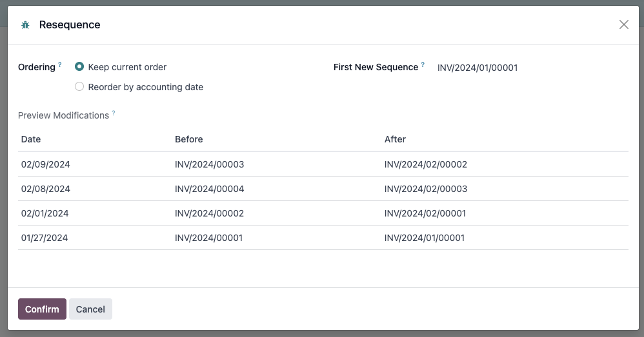Close the Resequence dialog with X
The height and width of the screenshot is (337, 644).
[623, 24]
